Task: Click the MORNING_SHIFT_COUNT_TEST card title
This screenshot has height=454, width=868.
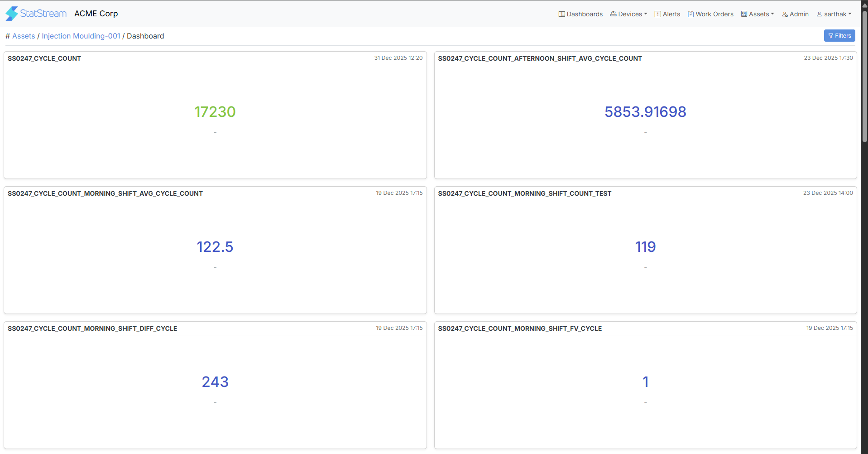Action: [524, 193]
